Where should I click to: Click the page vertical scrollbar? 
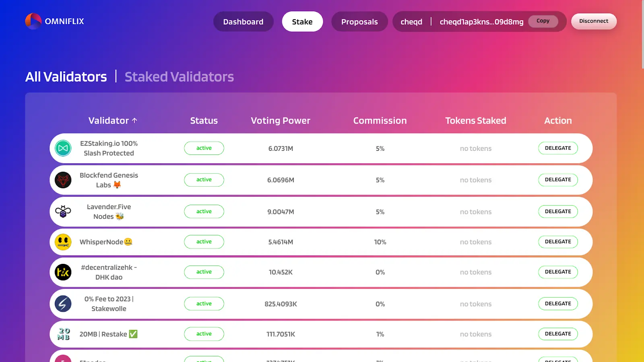(x=642, y=34)
